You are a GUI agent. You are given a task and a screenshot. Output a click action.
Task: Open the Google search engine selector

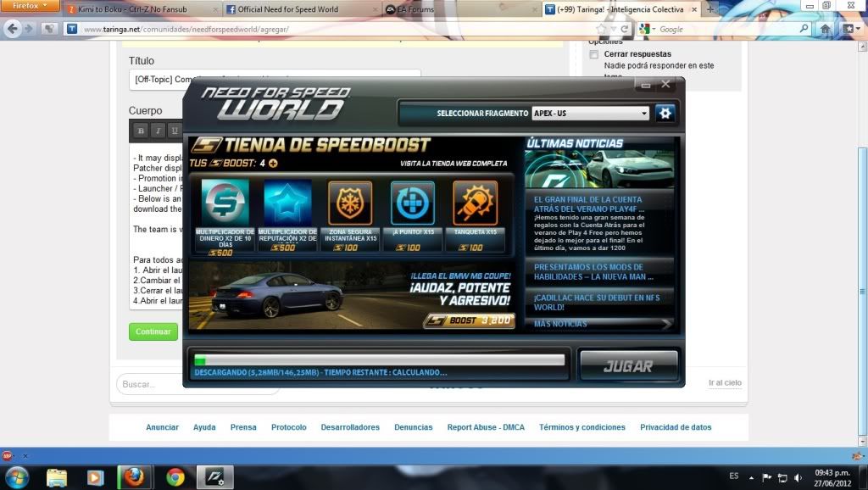coord(645,29)
